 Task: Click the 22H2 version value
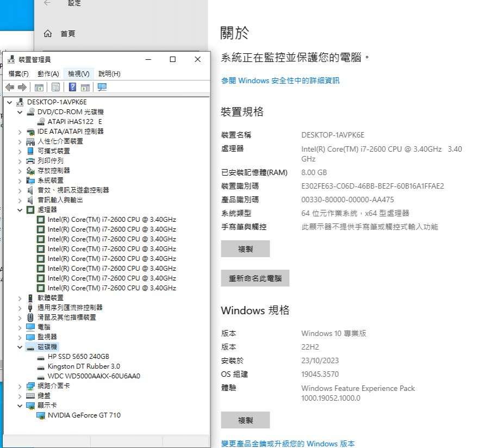tap(310, 347)
